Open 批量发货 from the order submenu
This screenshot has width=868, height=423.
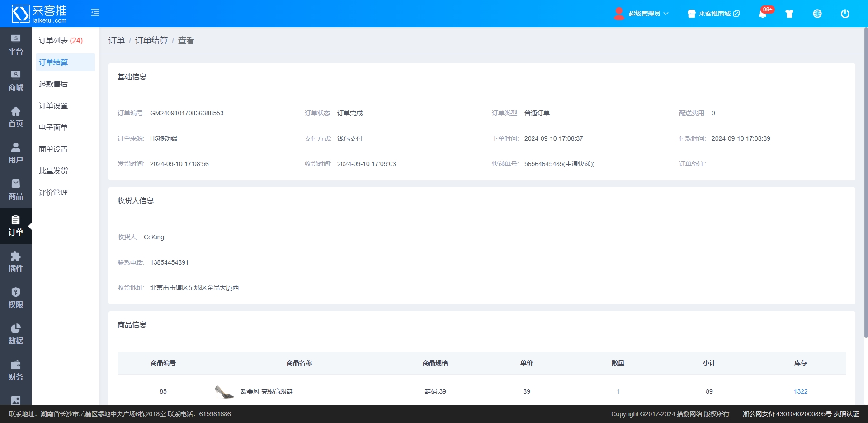pyautogui.click(x=53, y=171)
